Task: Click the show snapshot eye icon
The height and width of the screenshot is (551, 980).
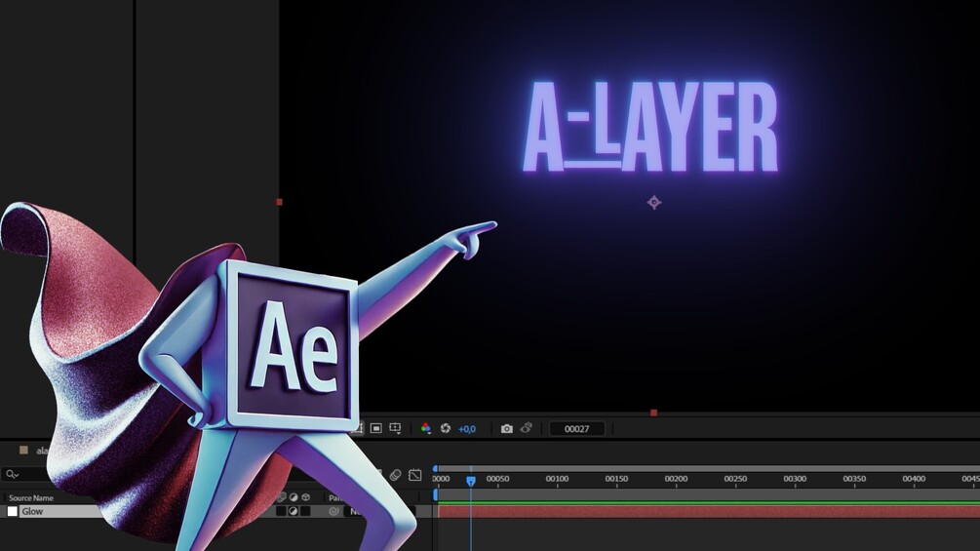Action: coord(527,428)
